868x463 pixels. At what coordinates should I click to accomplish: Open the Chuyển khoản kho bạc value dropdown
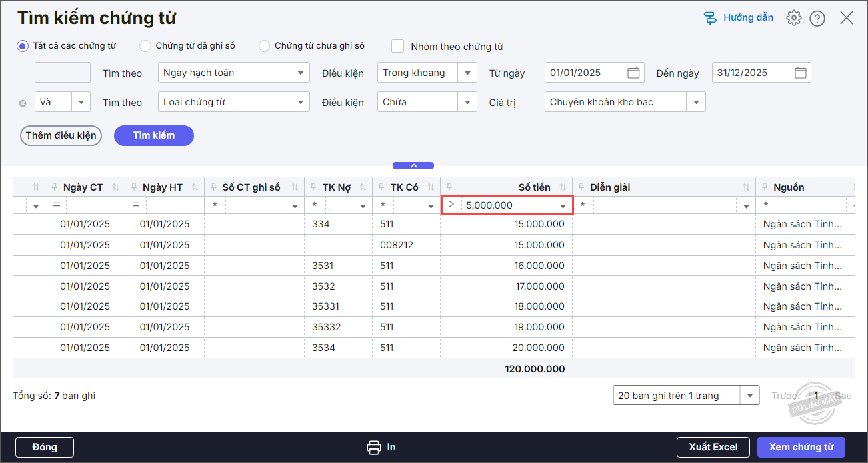[x=696, y=102]
